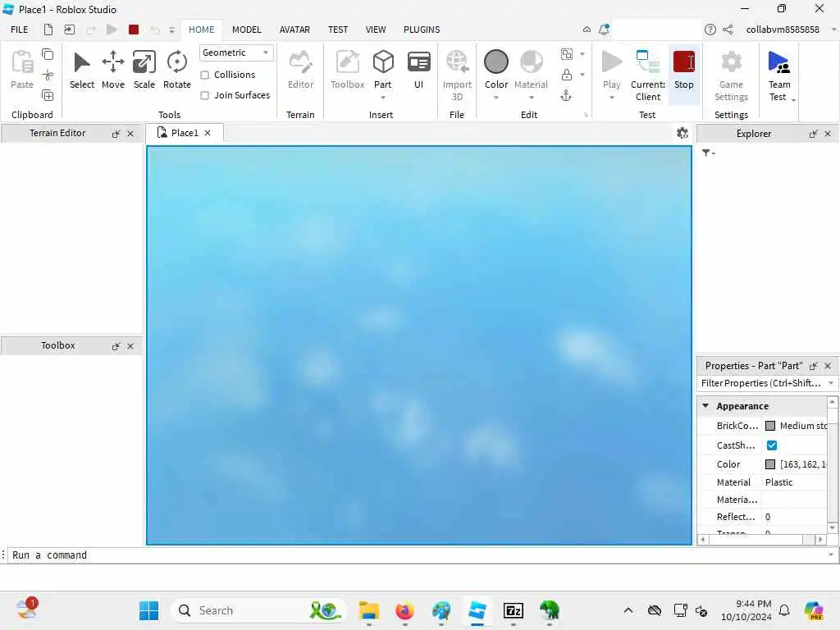Open Game Settings
The image size is (840, 630).
(x=731, y=75)
